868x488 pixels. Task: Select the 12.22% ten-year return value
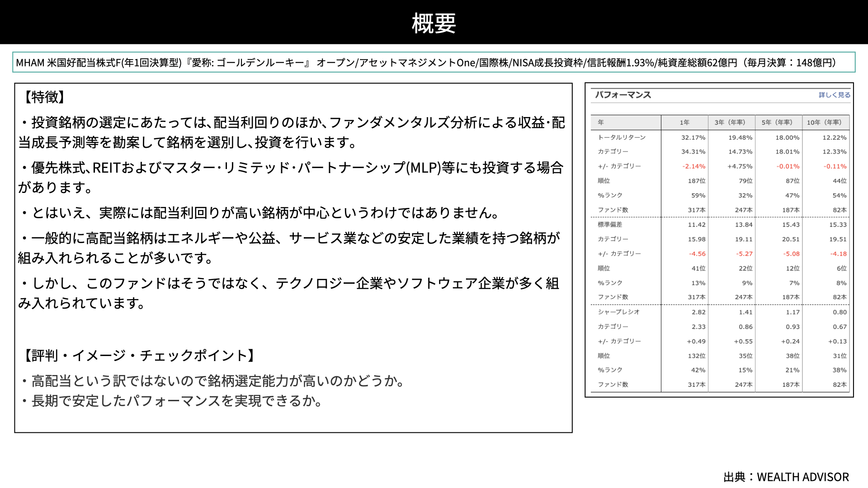click(835, 137)
